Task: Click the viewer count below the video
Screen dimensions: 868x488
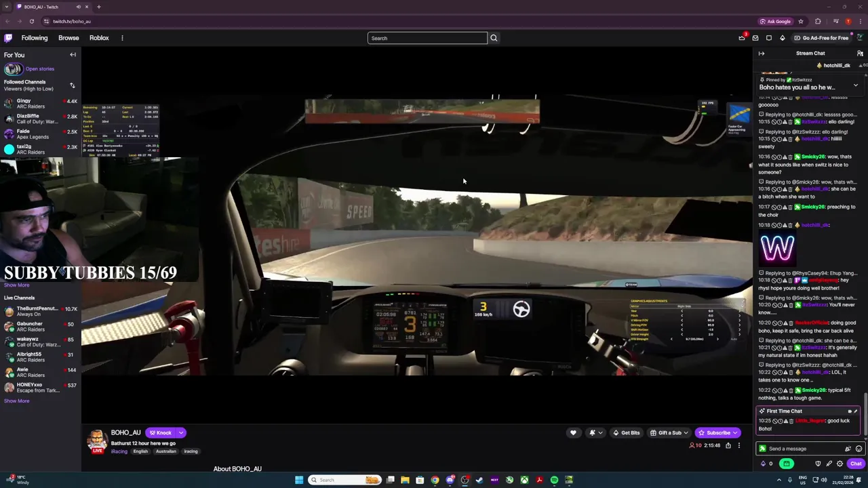Action: coord(695,445)
